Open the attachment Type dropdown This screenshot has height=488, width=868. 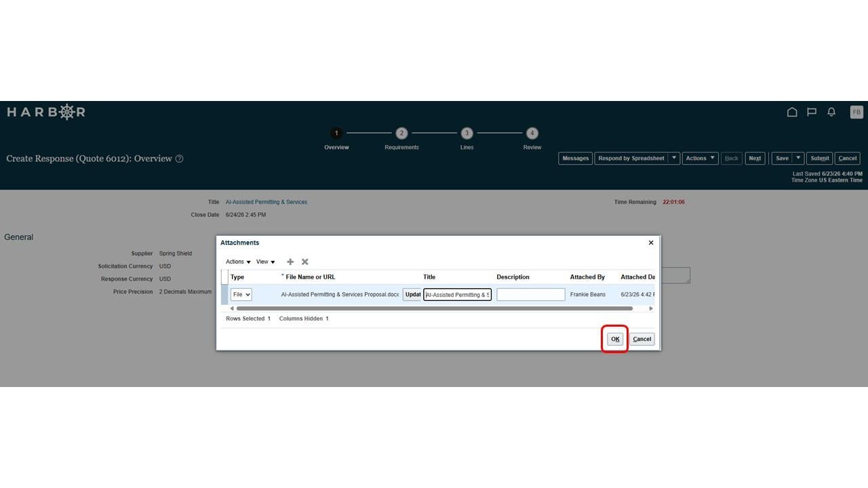pyautogui.click(x=241, y=295)
